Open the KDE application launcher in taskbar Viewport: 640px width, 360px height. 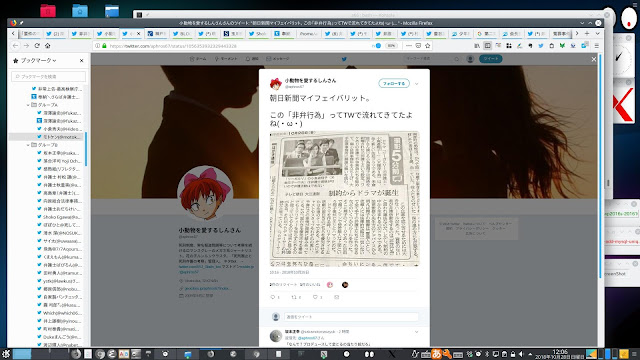click(5, 353)
